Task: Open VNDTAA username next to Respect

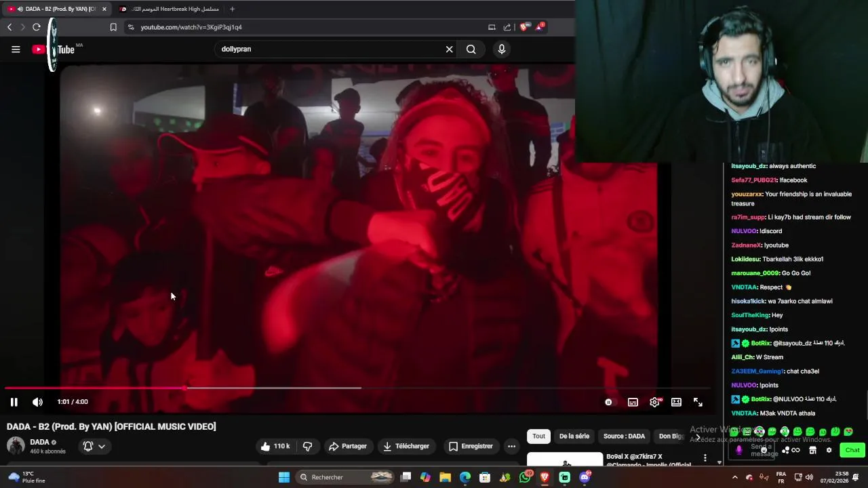Action: [x=744, y=287]
